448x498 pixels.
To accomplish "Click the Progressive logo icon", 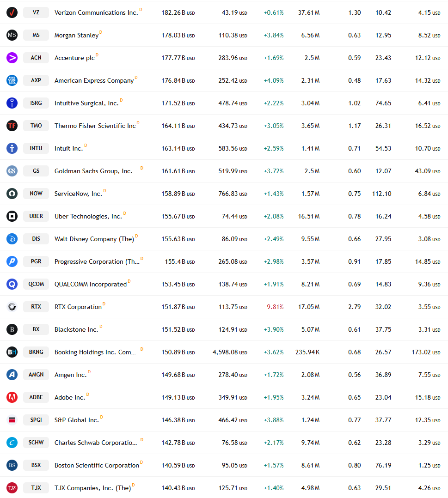I will click(12, 261).
